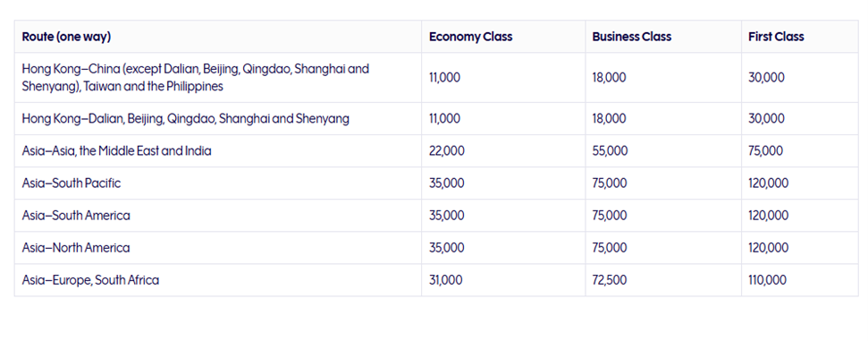
Task: Click the Economy Class column header
Action: [x=470, y=37]
